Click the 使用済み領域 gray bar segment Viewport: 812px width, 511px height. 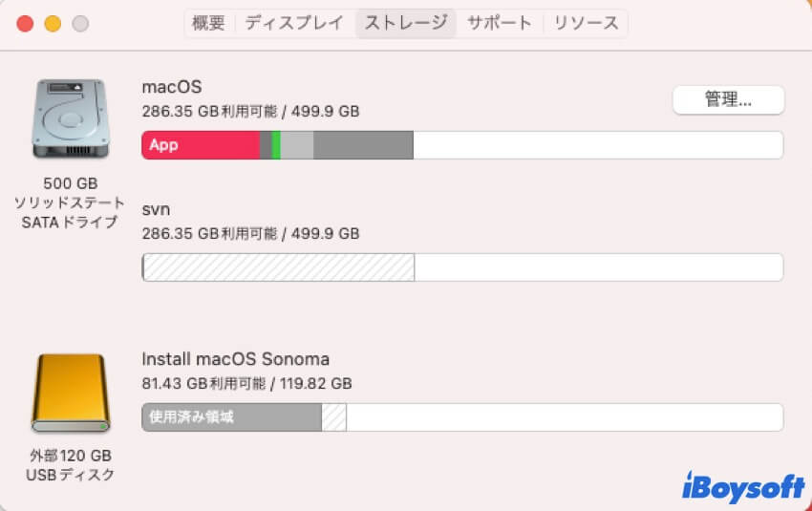click(231, 417)
